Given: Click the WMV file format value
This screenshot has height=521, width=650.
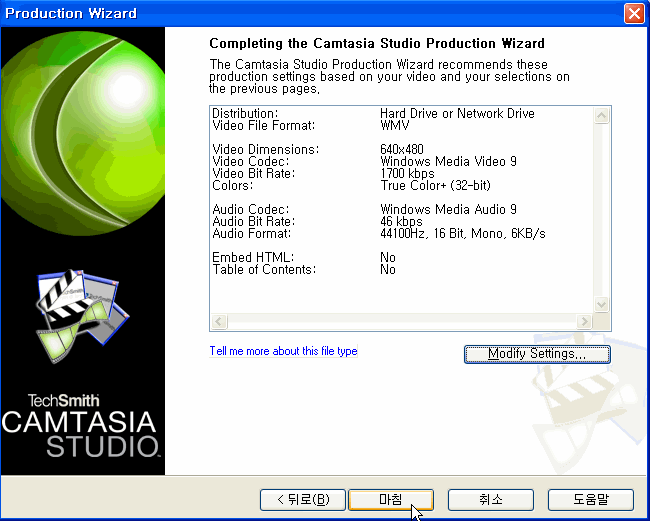Looking at the screenshot, I should click(395, 126).
